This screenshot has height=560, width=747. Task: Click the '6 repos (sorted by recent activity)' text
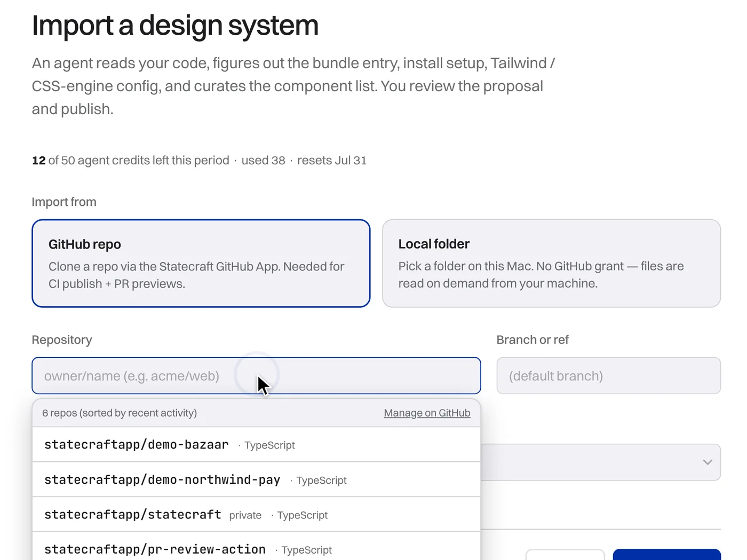pos(120,413)
